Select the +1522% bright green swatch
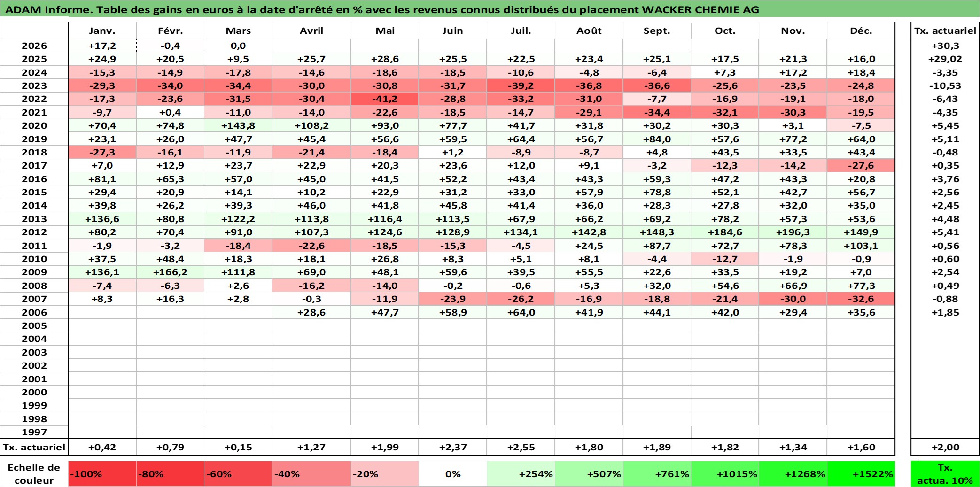This screenshot has height=487, width=980. click(x=861, y=474)
